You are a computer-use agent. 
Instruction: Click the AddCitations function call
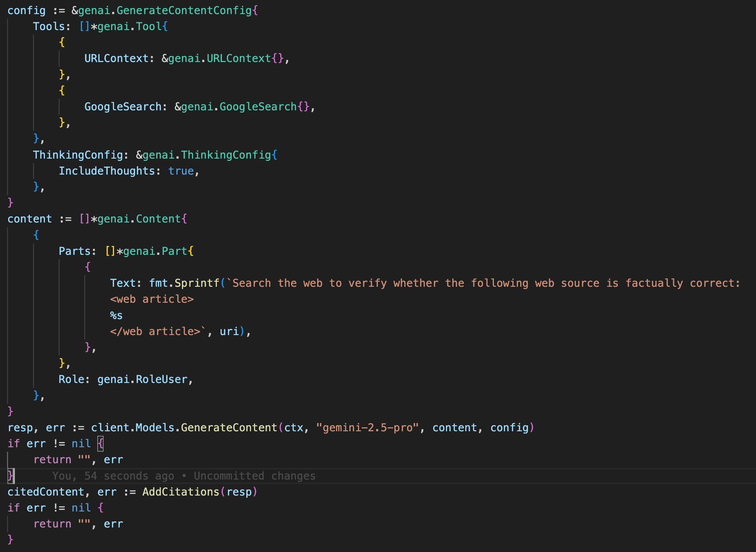pos(181,492)
